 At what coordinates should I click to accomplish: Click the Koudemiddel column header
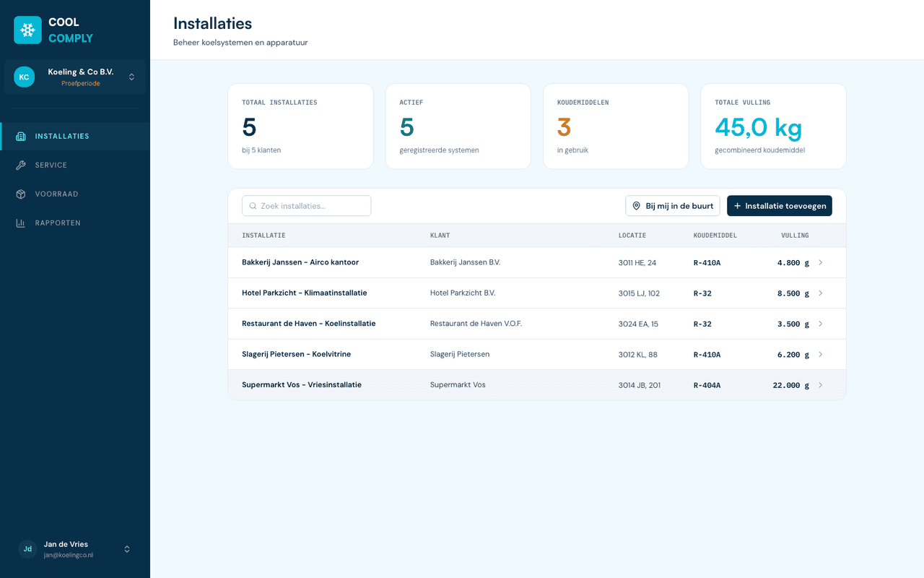click(x=715, y=236)
